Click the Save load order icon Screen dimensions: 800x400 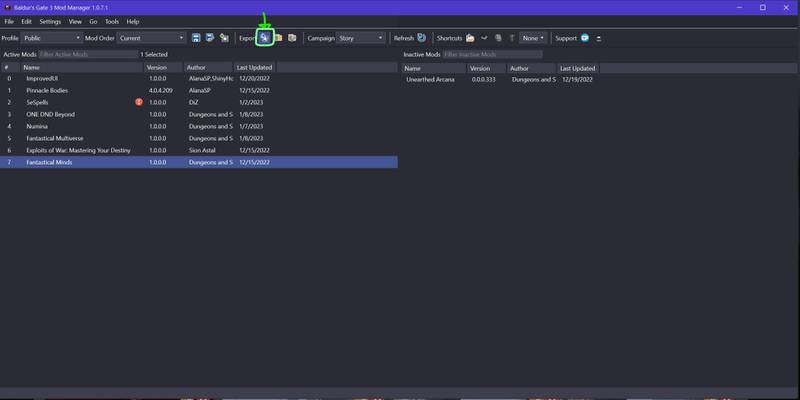[x=196, y=38]
